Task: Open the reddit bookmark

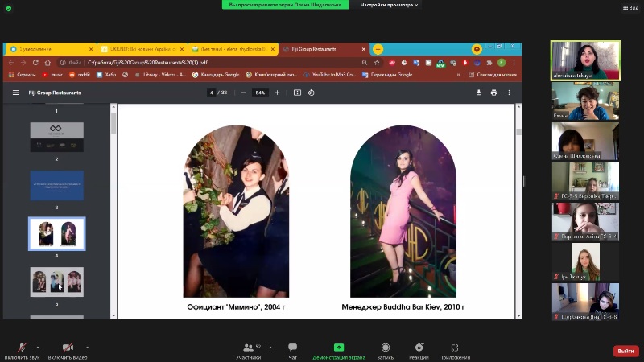Action: (x=80, y=75)
